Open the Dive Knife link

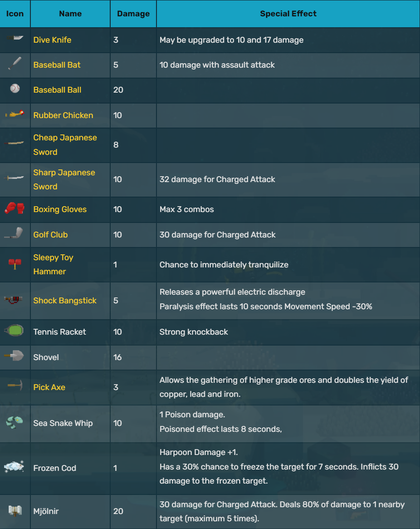(52, 40)
